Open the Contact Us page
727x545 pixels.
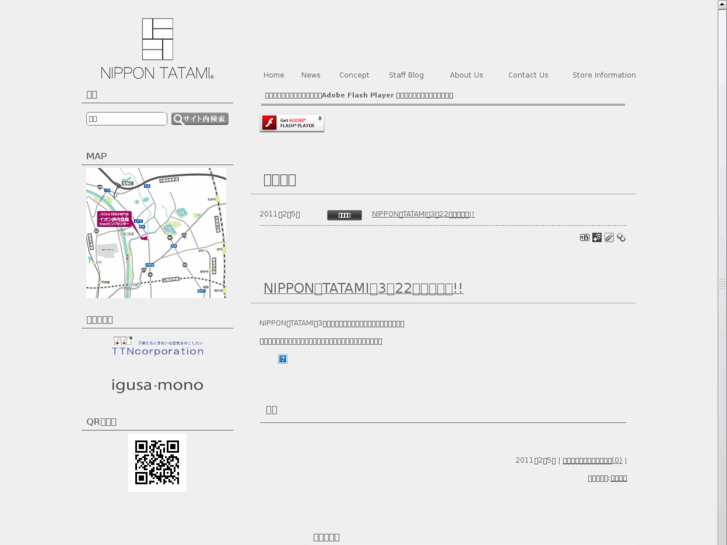[x=528, y=75]
